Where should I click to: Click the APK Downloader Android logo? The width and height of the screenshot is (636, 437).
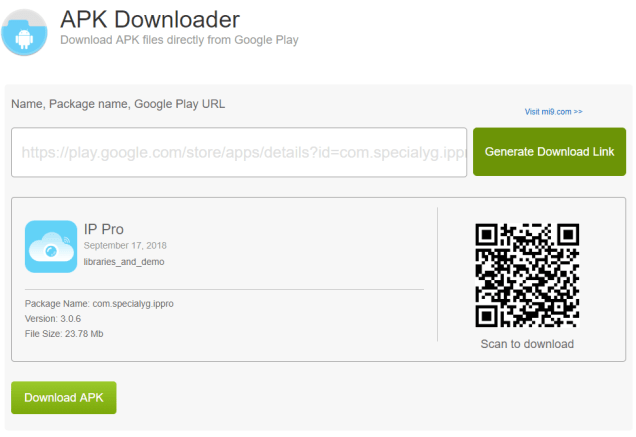24,31
